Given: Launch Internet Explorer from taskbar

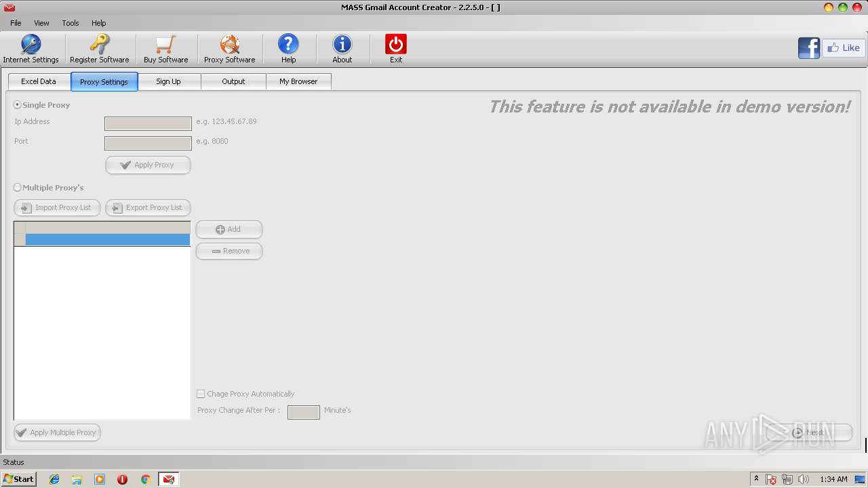Looking at the screenshot, I should click(54, 479).
